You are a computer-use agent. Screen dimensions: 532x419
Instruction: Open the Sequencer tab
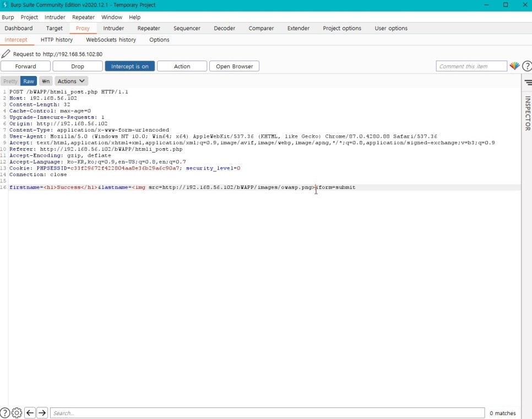click(187, 28)
